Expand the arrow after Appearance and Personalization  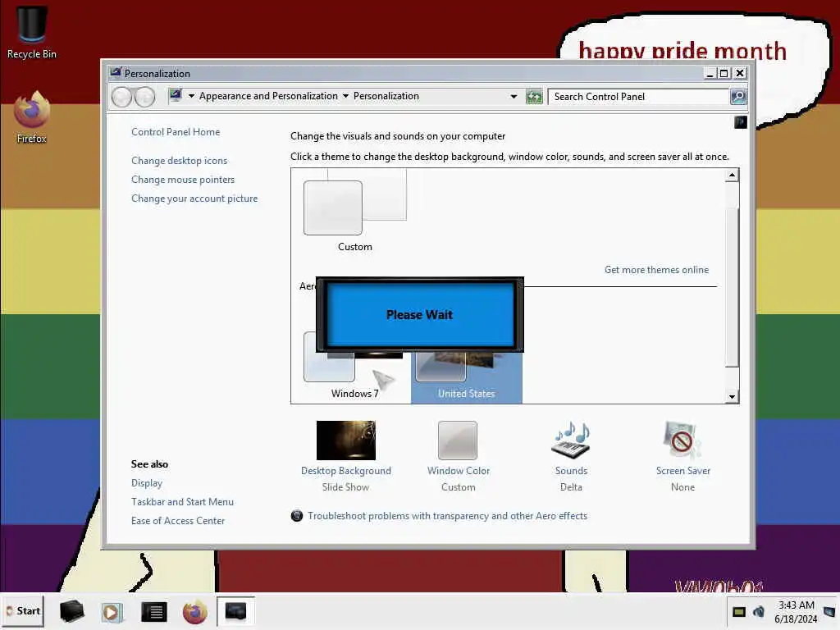click(345, 97)
